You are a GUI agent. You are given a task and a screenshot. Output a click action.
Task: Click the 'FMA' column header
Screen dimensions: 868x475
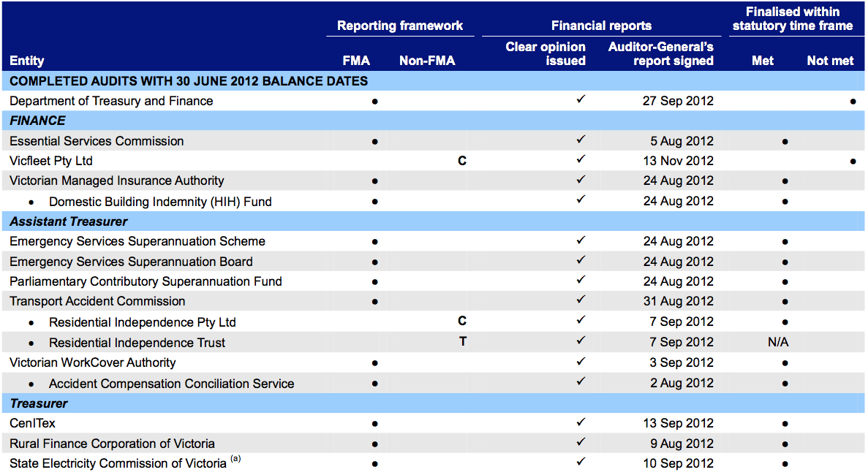356,61
